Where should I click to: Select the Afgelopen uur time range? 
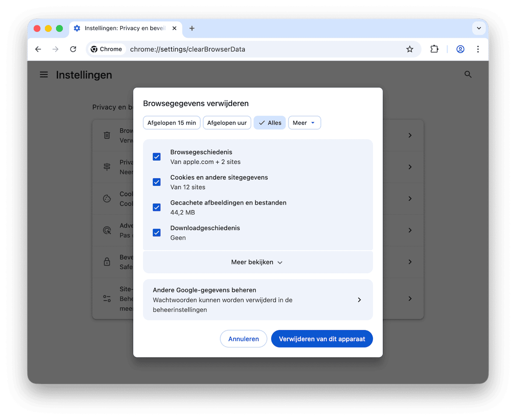[x=227, y=123]
